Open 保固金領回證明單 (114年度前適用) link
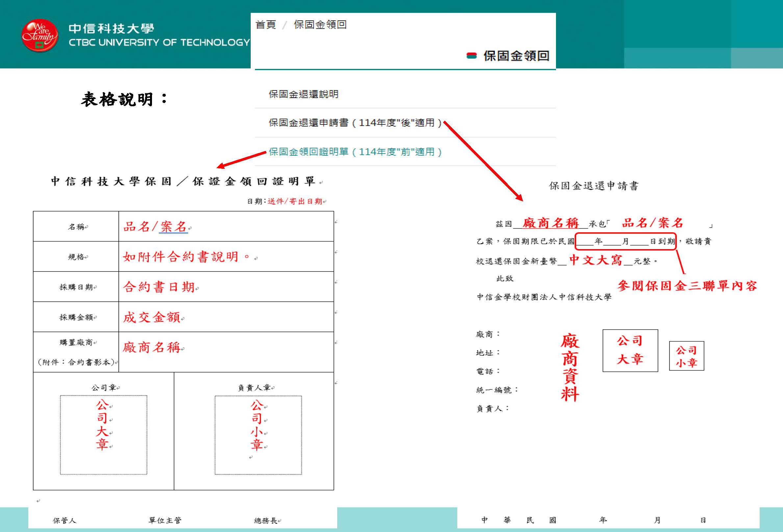This screenshot has width=783, height=532. tap(355, 152)
